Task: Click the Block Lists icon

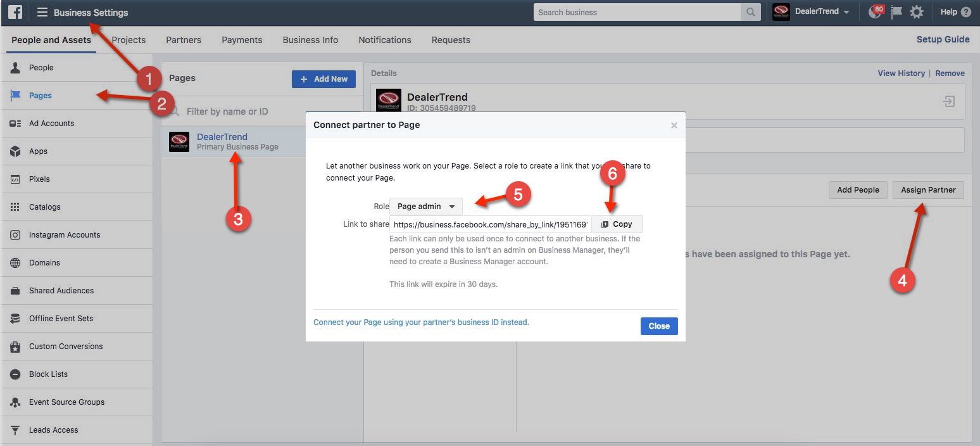Action: pyautogui.click(x=15, y=374)
